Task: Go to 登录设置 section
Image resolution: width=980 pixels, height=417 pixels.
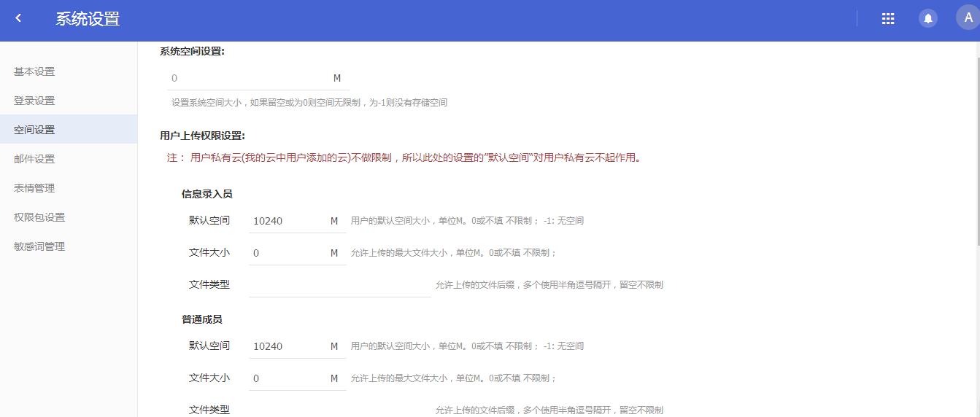Action: tap(34, 101)
